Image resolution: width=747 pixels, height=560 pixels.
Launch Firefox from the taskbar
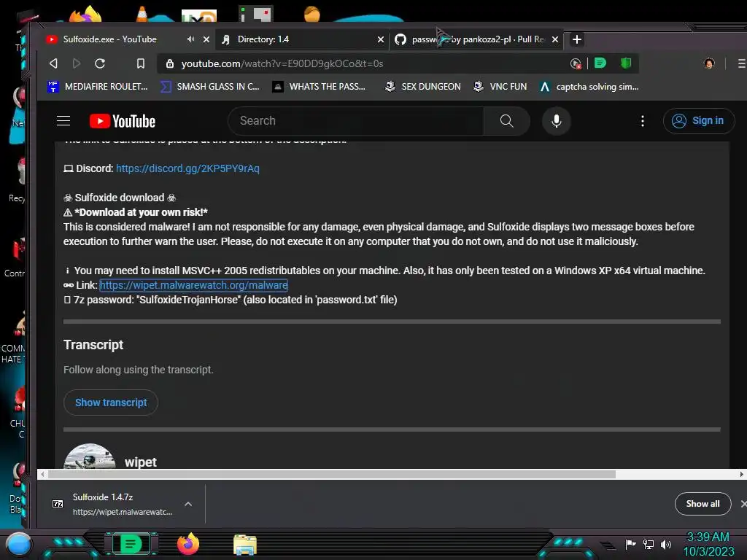tap(188, 544)
